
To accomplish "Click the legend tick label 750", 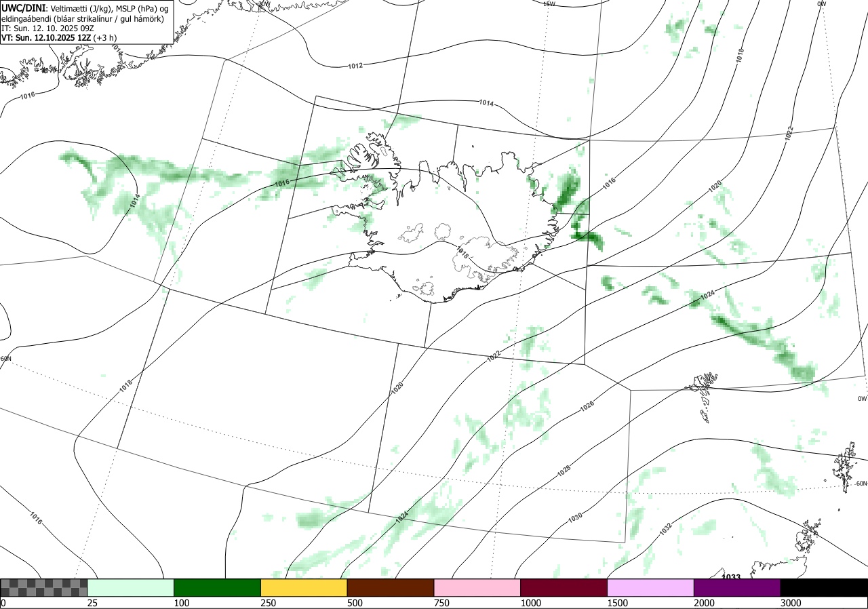I will tap(442, 603).
